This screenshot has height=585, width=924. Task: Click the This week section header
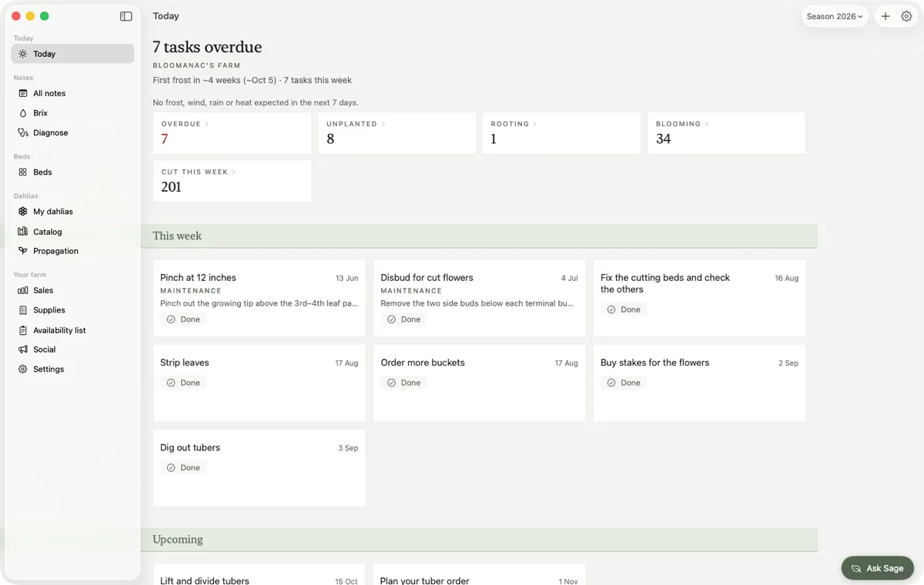479,236
